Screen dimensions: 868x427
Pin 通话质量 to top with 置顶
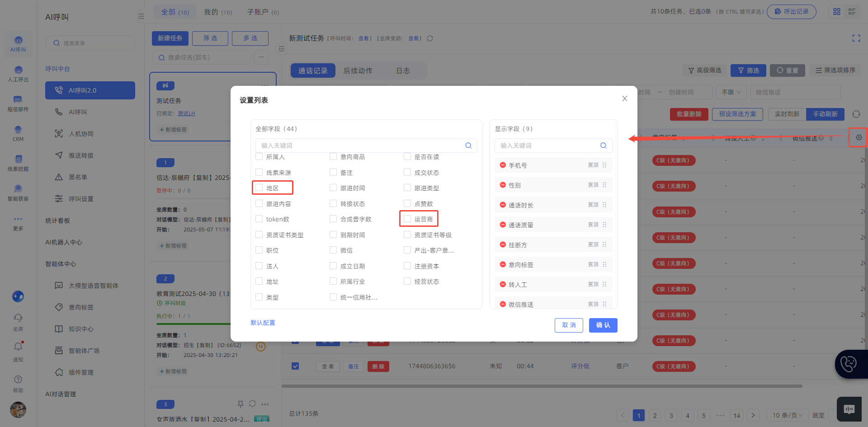[x=593, y=225]
